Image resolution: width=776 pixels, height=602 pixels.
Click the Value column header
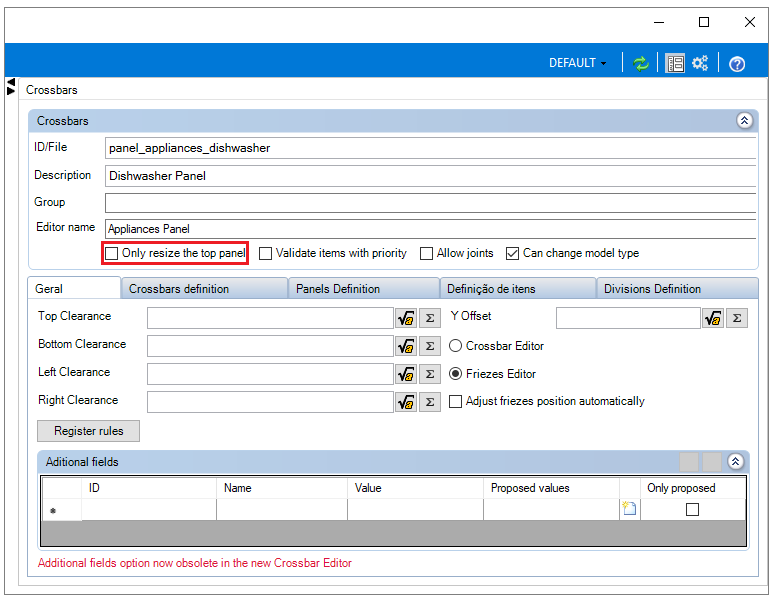(x=416, y=488)
